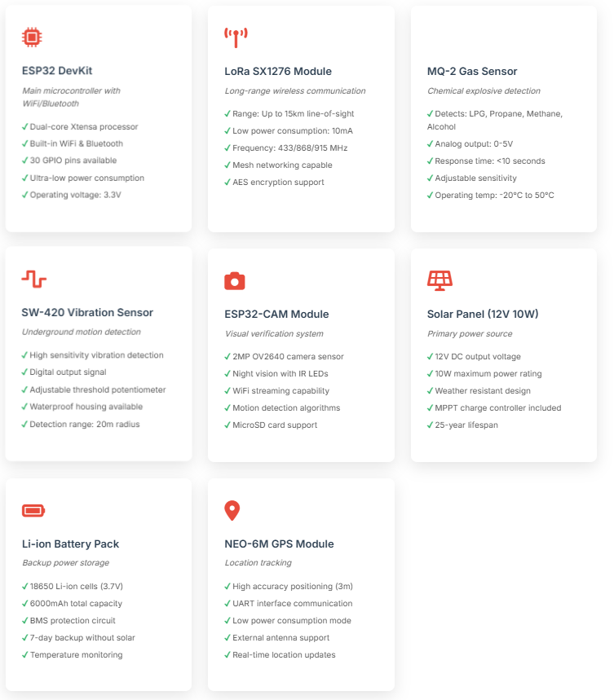614x700 pixels.
Task: Select the ESP32-CAM Module heading
Action: pos(276,315)
